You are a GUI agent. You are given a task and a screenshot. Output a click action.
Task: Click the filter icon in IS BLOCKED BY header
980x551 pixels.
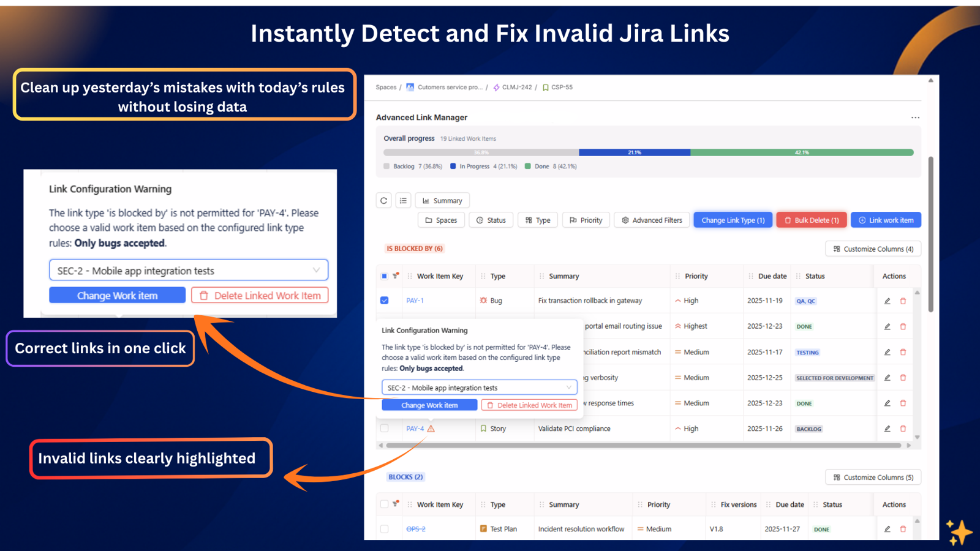click(396, 275)
